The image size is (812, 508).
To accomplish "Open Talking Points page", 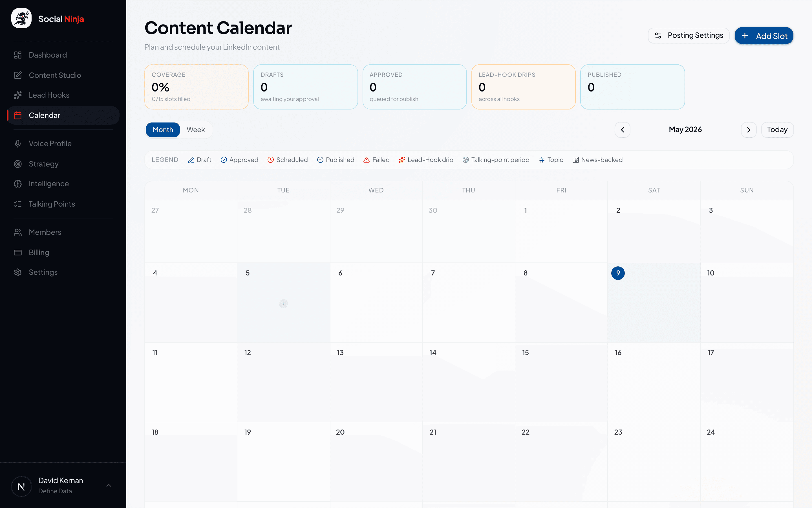I will (x=63, y=204).
